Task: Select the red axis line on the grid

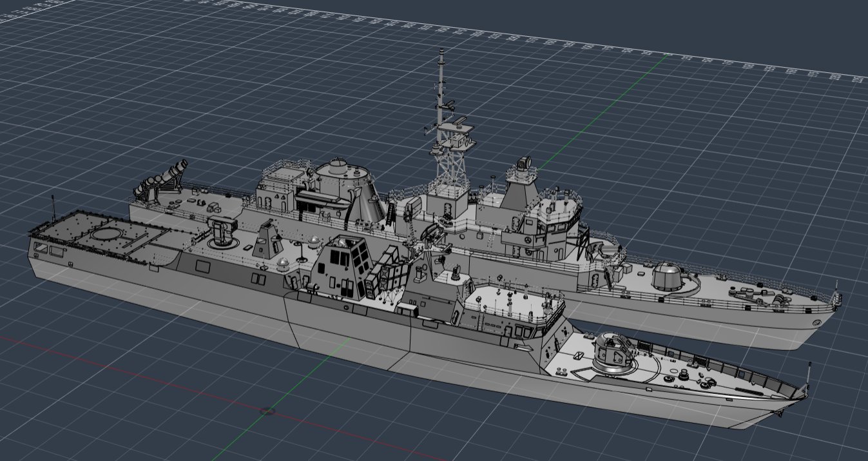Action: tap(223, 398)
